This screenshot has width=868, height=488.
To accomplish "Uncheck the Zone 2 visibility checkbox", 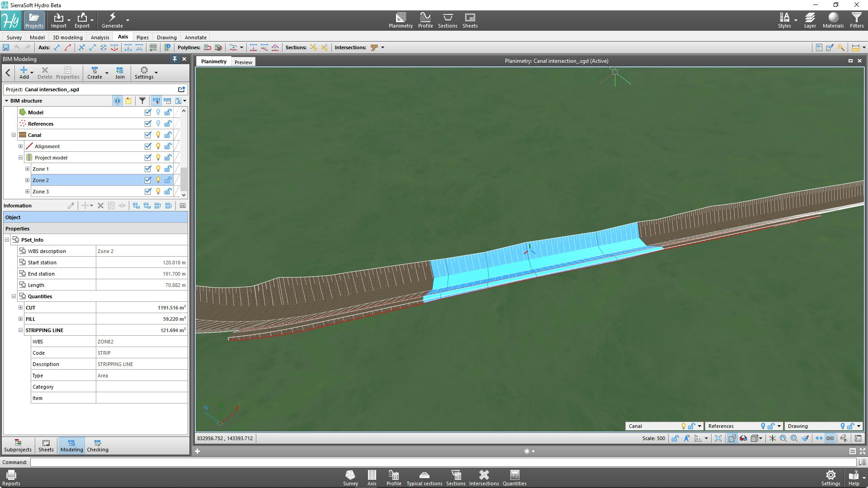I will (x=148, y=180).
